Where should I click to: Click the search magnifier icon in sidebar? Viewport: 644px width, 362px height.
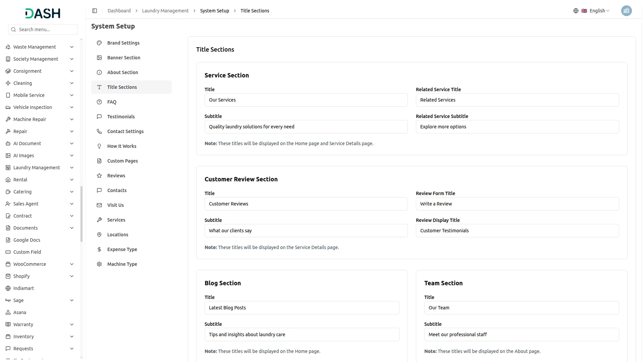[x=13, y=29]
